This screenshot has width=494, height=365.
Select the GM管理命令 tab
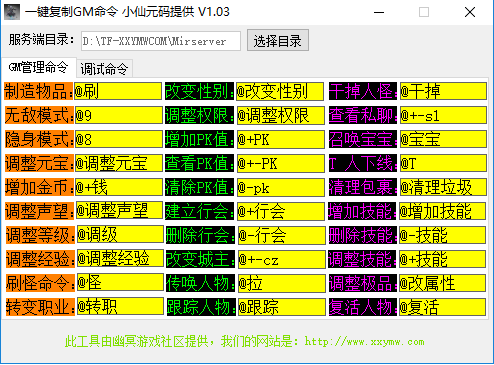[x=39, y=68]
